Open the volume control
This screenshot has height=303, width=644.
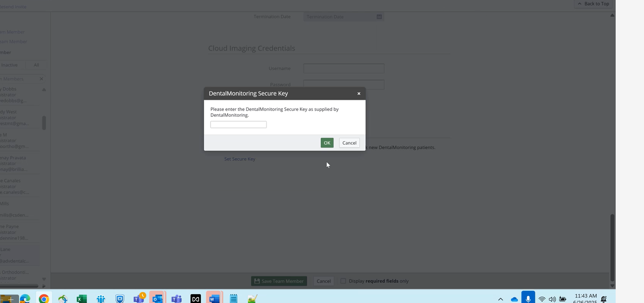click(x=552, y=299)
